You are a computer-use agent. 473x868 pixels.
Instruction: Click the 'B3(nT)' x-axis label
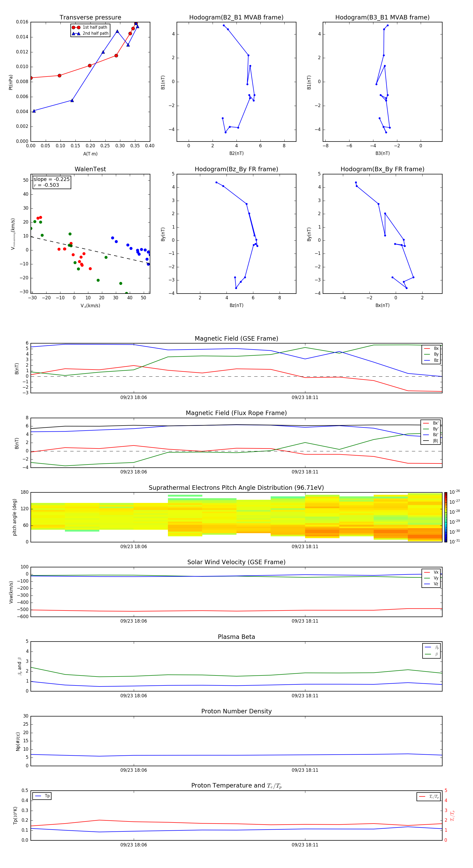(382, 153)
